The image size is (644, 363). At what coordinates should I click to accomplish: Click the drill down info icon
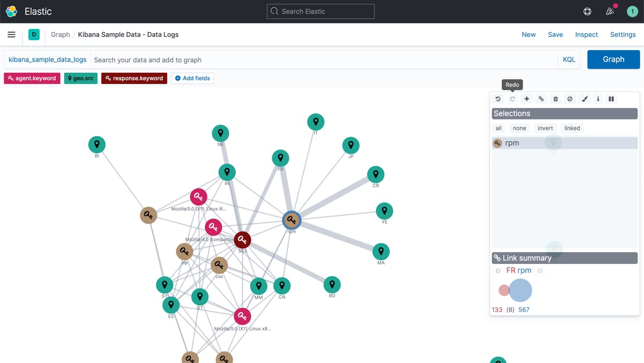point(598,99)
